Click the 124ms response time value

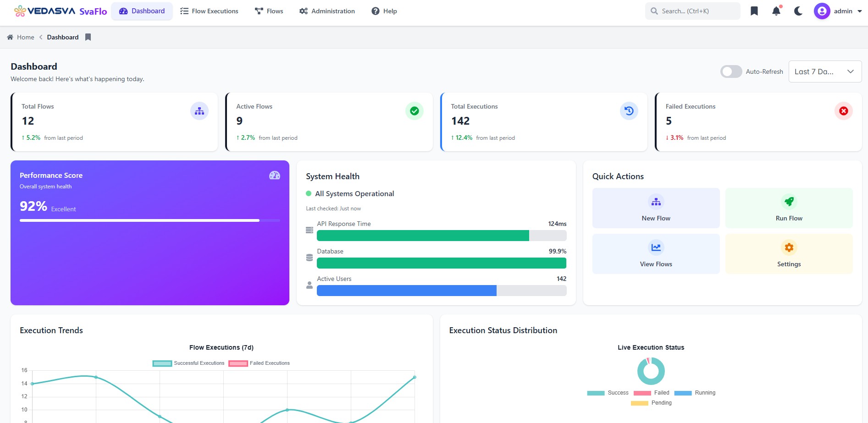[x=558, y=224]
